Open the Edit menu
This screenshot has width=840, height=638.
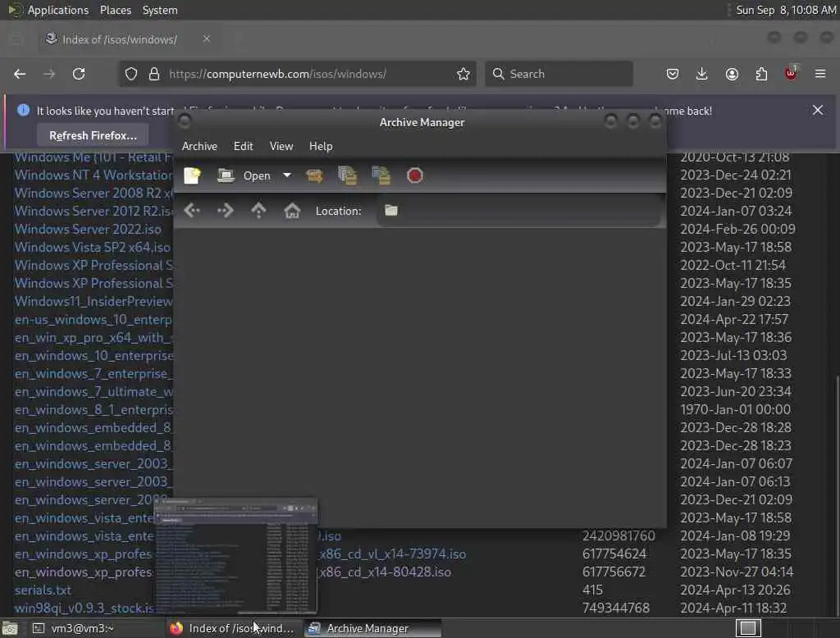pyautogui.click(x=243, y=146)
